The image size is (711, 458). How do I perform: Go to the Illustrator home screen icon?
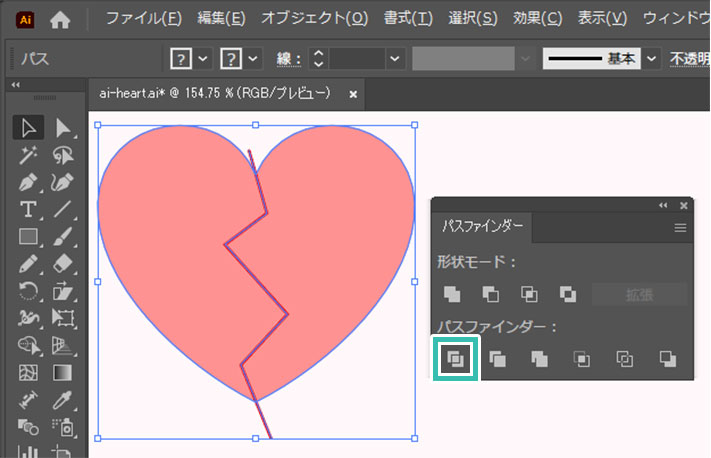point(61,18)
